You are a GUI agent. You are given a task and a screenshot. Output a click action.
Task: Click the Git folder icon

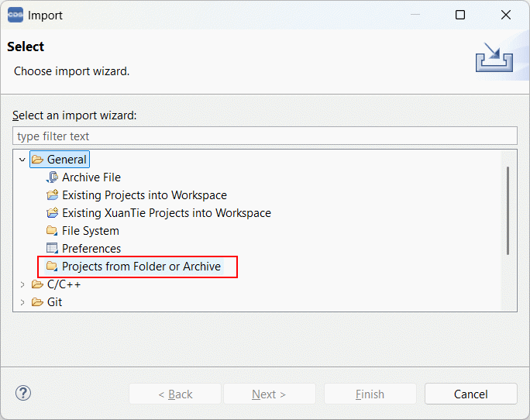pyautogui.click(x=37, y=302)
